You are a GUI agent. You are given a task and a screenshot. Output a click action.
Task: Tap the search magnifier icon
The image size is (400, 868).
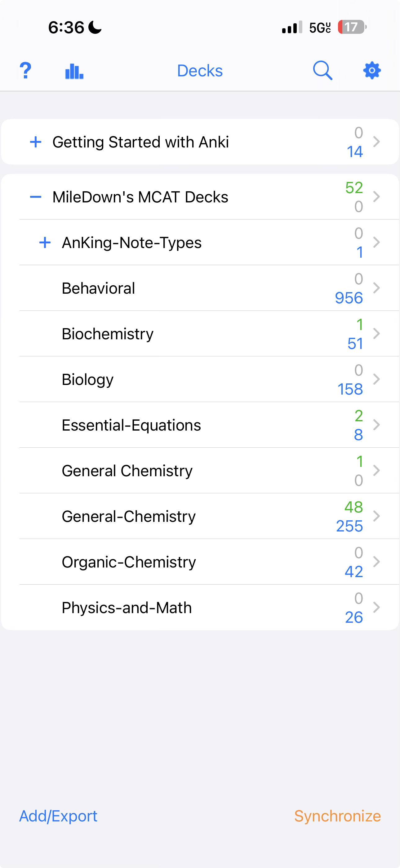322,70
